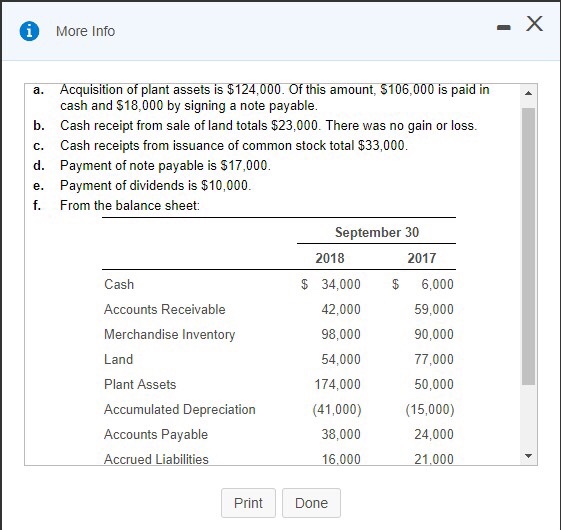Click the Cash row label
561x530 pixels.
tap(119, 285)
